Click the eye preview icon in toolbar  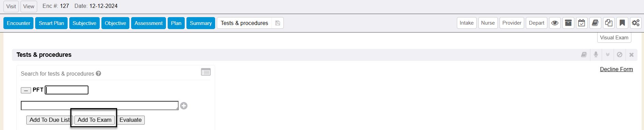pyautogui.click(x=555, y=23)
